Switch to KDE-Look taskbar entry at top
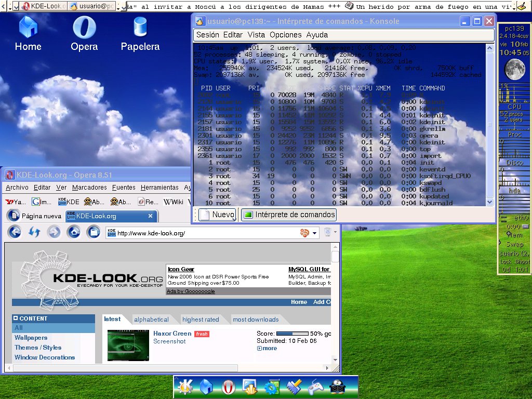532x399 pixels. click(x=43, y=6)
